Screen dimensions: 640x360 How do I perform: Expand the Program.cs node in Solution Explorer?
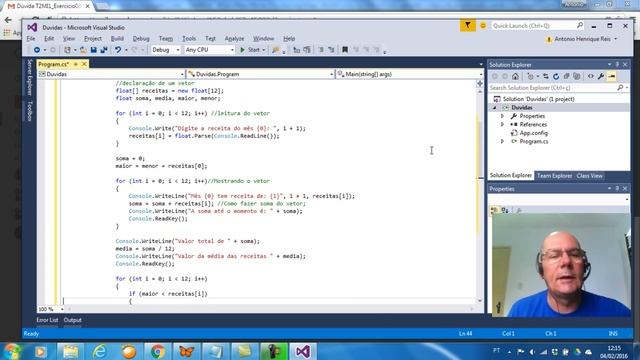pos(502,141)
